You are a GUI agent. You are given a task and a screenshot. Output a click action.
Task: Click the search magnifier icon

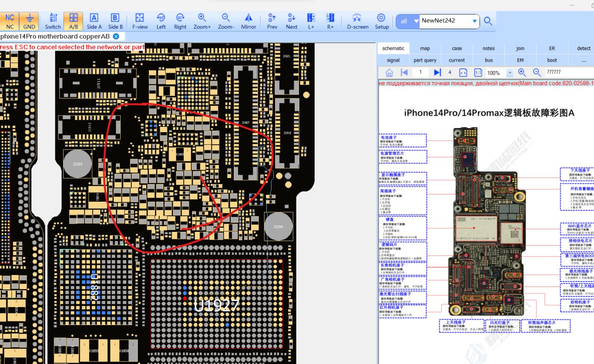pos(488,21)
